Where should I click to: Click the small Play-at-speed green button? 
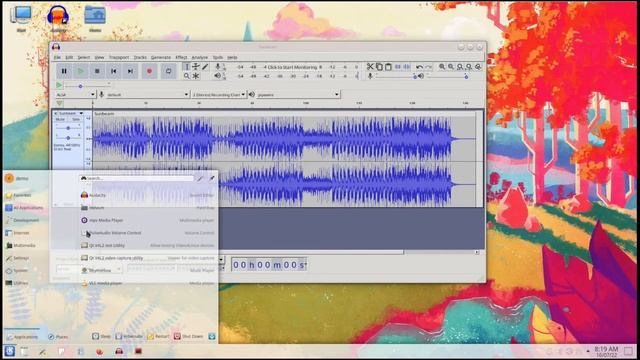[x=59, y=85]
